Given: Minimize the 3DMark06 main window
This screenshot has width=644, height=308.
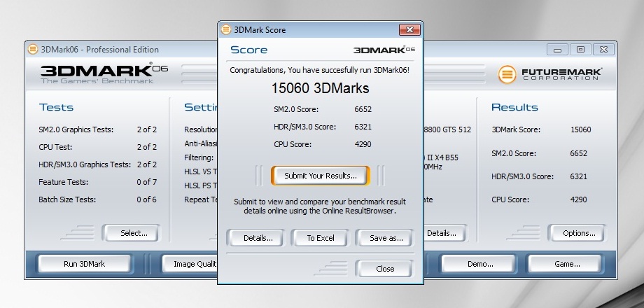Looking at the screenshot, I should [x=559, y=49].
